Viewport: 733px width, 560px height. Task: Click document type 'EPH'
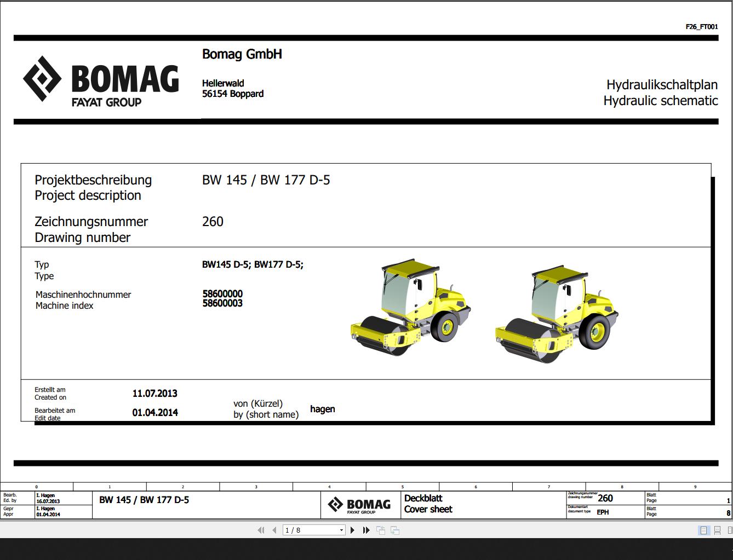click(603, 512)
